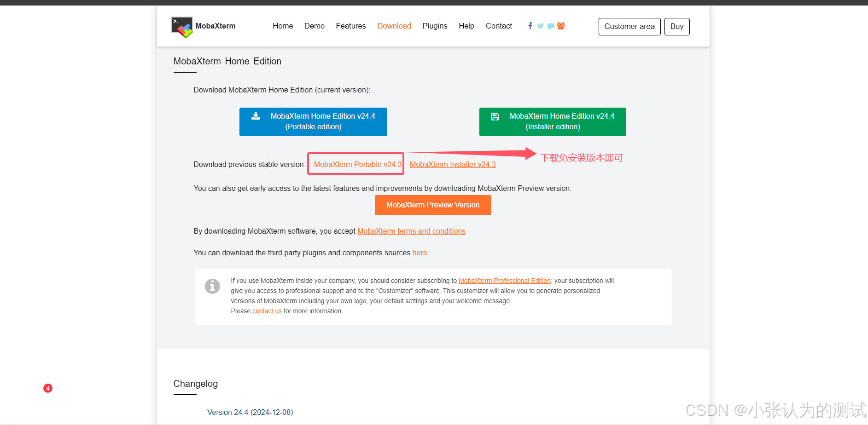
Task: Click the MobaXterm Home Edition heading
Action: pos(227,61)
